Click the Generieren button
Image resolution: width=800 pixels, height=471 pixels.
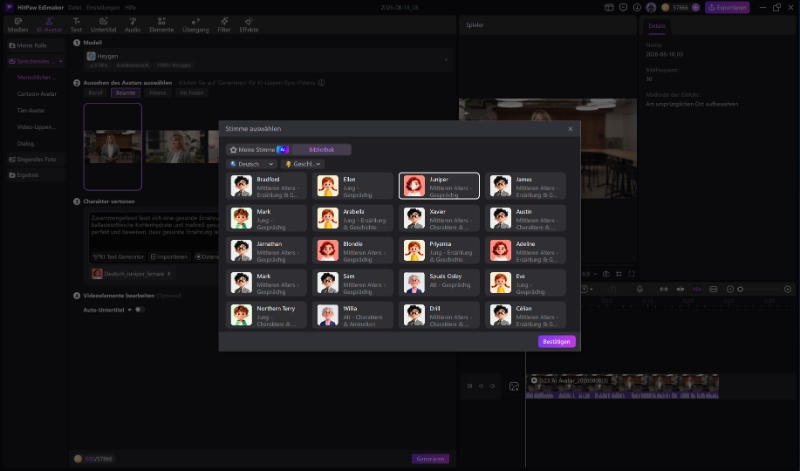tap(430, 459)
